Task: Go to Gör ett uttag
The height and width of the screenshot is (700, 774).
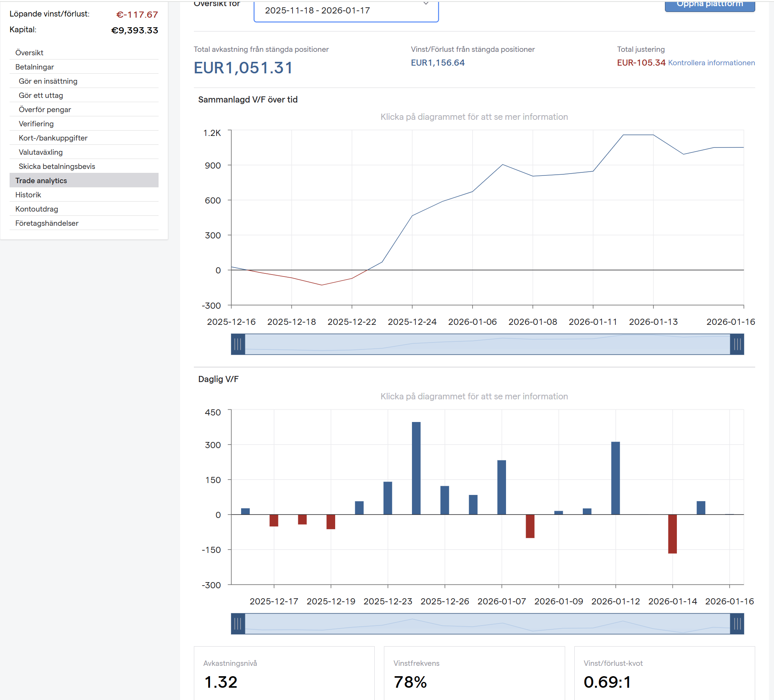Action: tap(41, 95)
